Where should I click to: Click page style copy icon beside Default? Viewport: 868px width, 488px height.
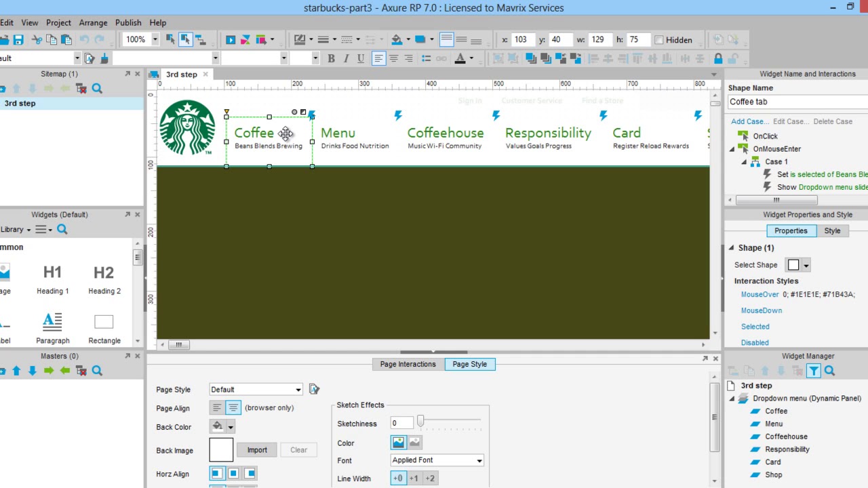[x=314, y=389]
